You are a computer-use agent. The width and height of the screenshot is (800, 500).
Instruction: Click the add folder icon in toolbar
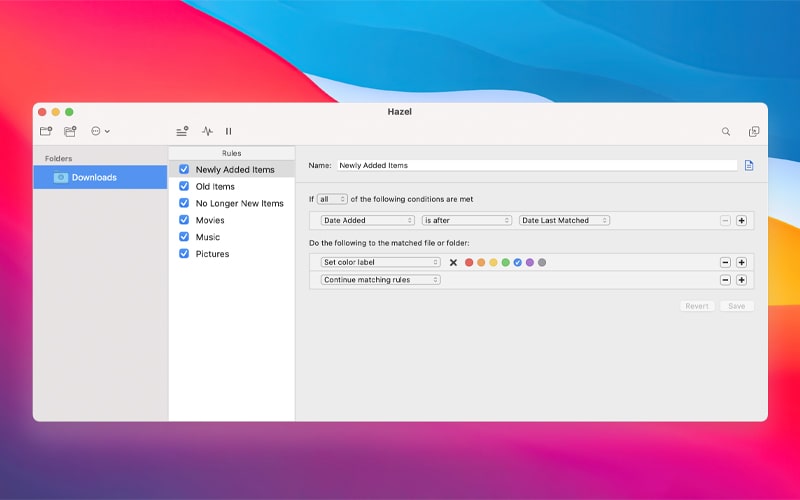pyautogui.click(x=46, y=131)
